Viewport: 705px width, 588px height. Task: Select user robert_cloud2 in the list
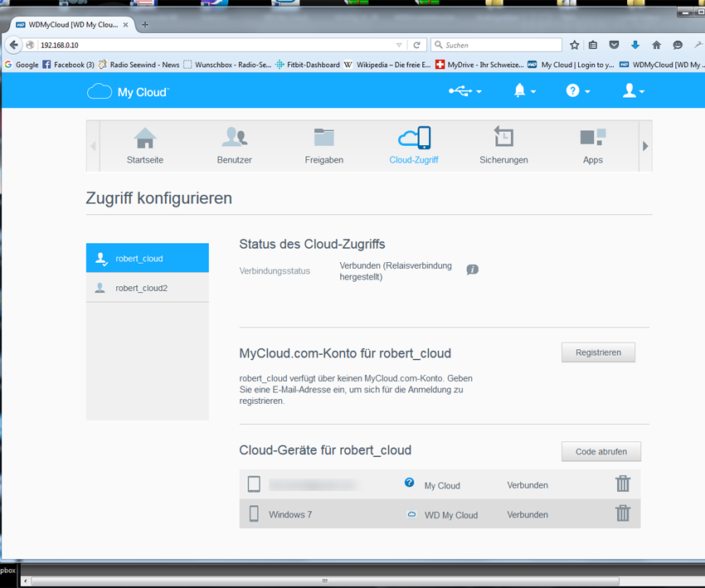148,288
